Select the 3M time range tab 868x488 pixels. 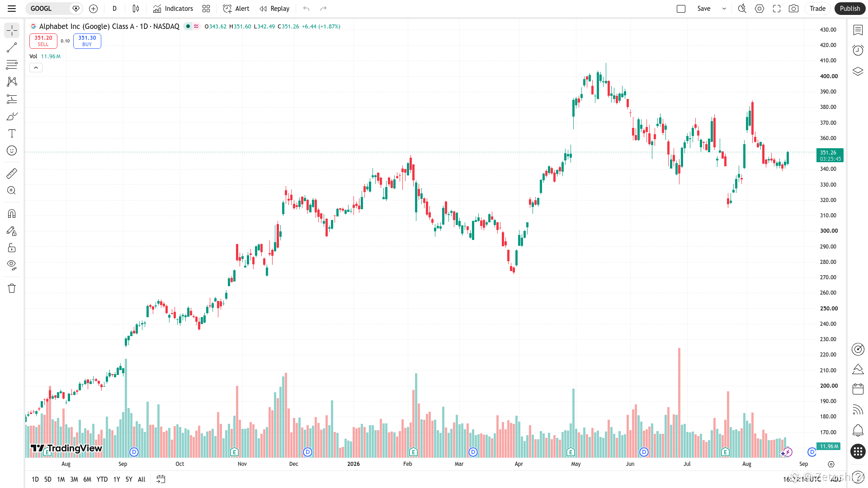(x=74, y=479)
